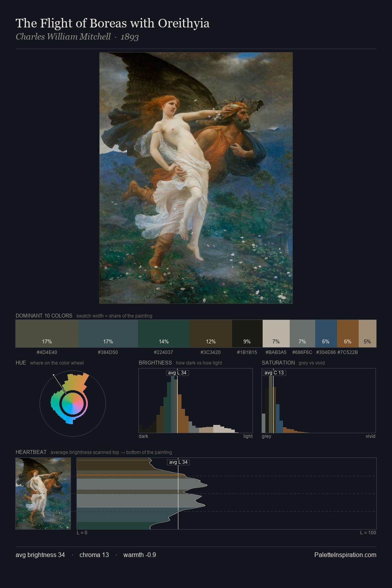Click the SATURATION section heading
The image size is (392, 588).
point(278,363)
